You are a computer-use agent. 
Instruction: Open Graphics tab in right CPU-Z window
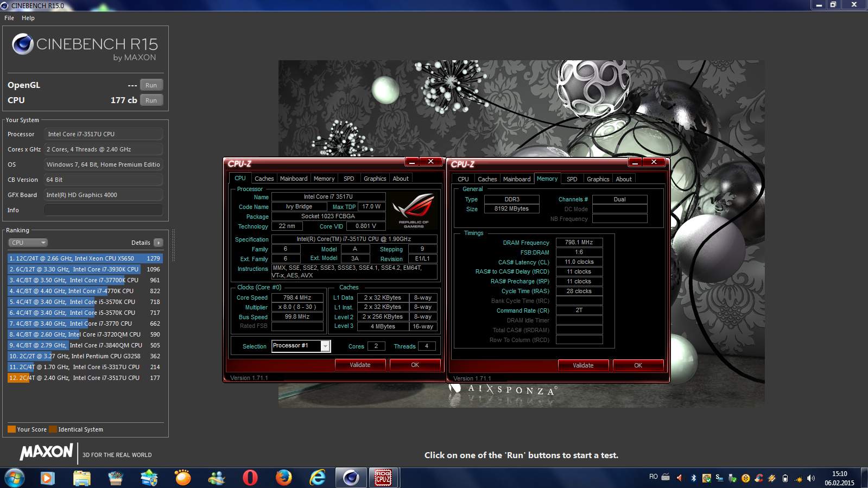(598, 179)
